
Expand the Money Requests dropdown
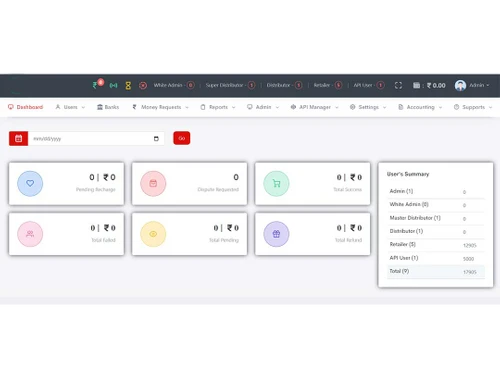click(x=160, y=107)
